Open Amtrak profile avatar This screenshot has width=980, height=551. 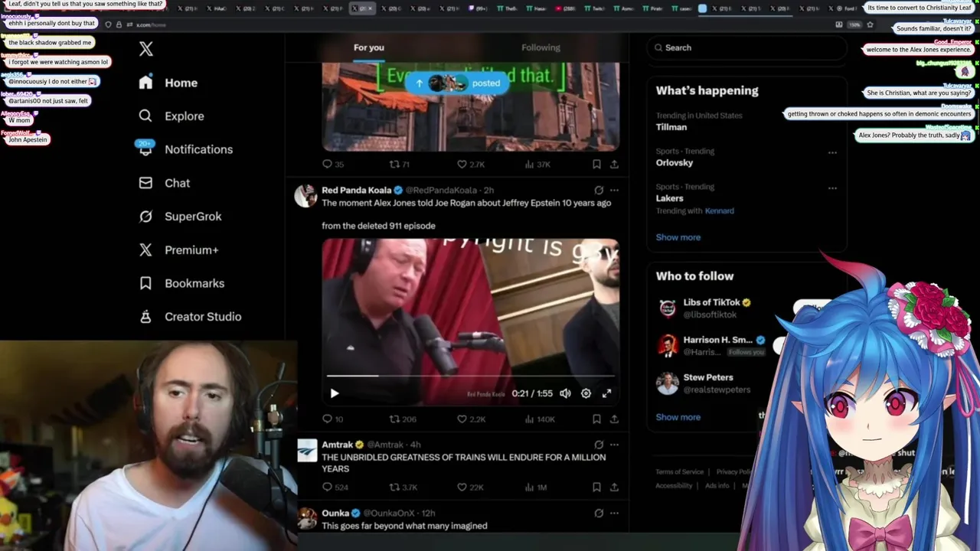point(307,450)
